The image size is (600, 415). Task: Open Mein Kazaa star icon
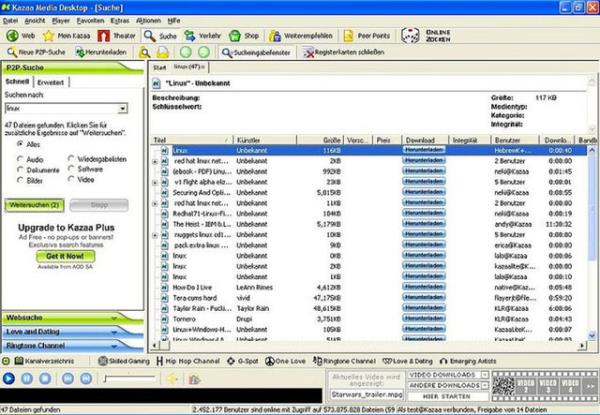pos(49,36)
